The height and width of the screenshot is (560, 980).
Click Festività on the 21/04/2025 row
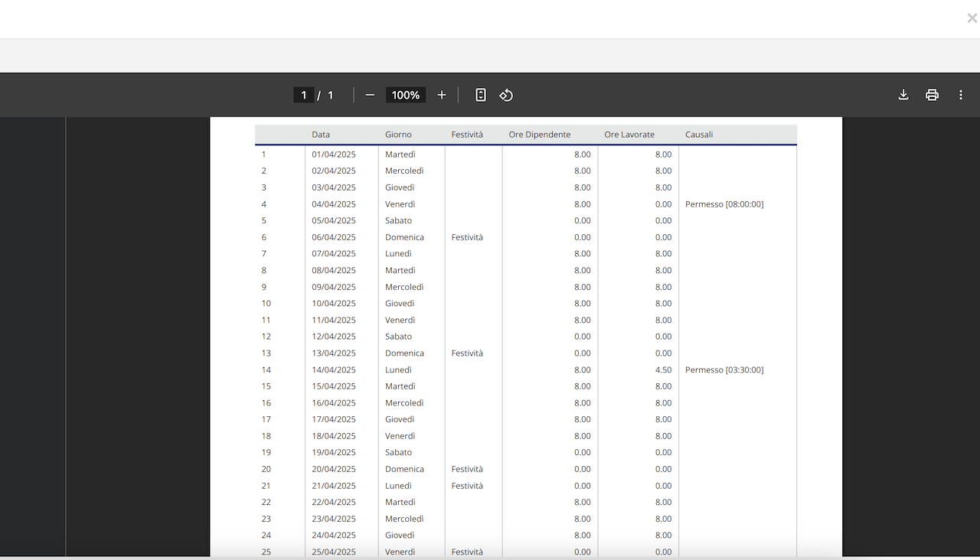point(467,486)
